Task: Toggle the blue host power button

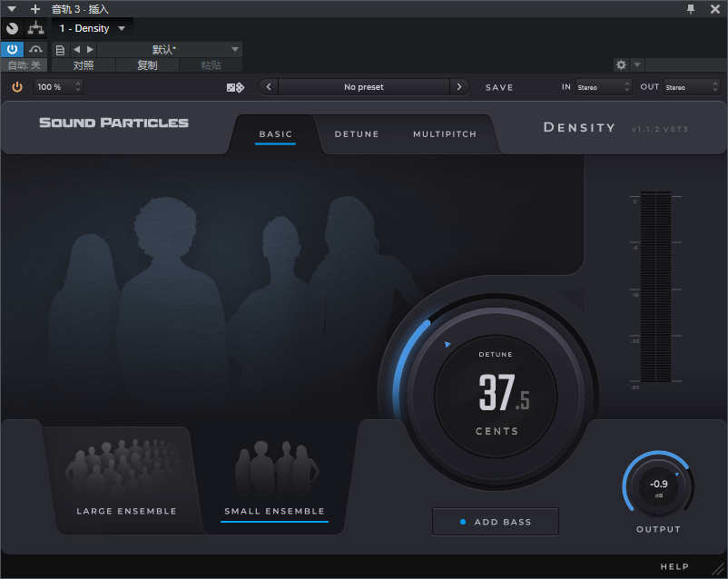Action: (x=12, y=49)
